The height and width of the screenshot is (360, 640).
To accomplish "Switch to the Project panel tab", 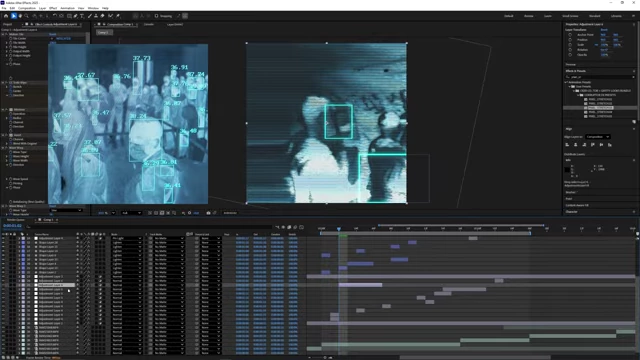I will click(x=7, y=24).
